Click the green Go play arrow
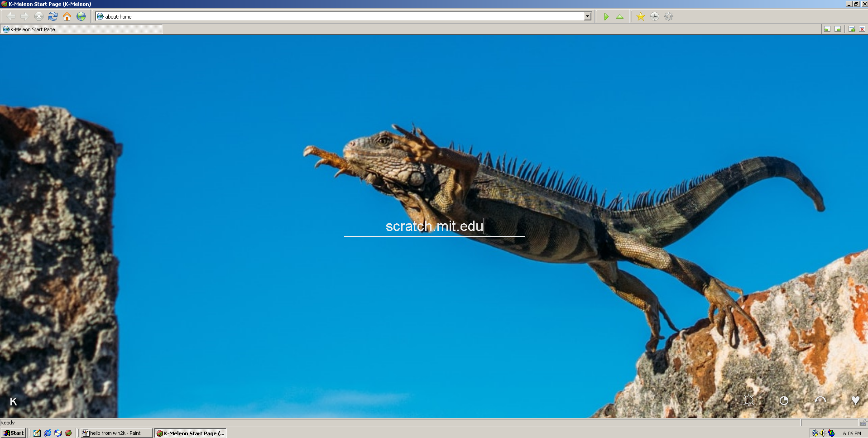The height and width of the screenshot is (438, 868). tap(606, 17)
